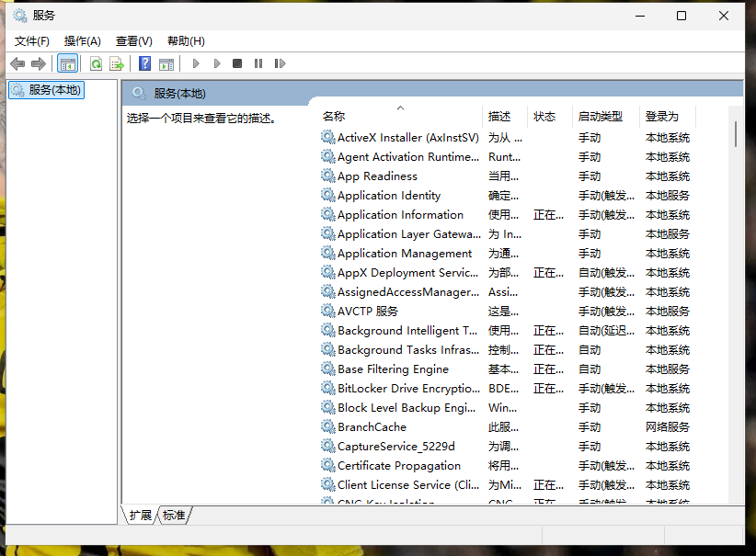Select BitLocker Drive Encryption service
Viewport: 756px width, 556px height.
click(409, 389)
